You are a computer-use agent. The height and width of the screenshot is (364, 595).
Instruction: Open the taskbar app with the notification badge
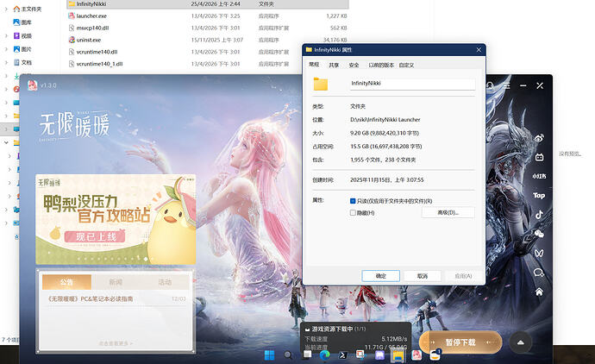[x=435, y=355]
